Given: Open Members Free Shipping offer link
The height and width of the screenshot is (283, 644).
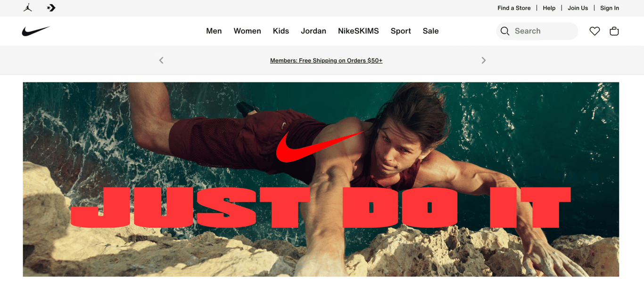Looking at the screenshot, I should click(326, 60).
